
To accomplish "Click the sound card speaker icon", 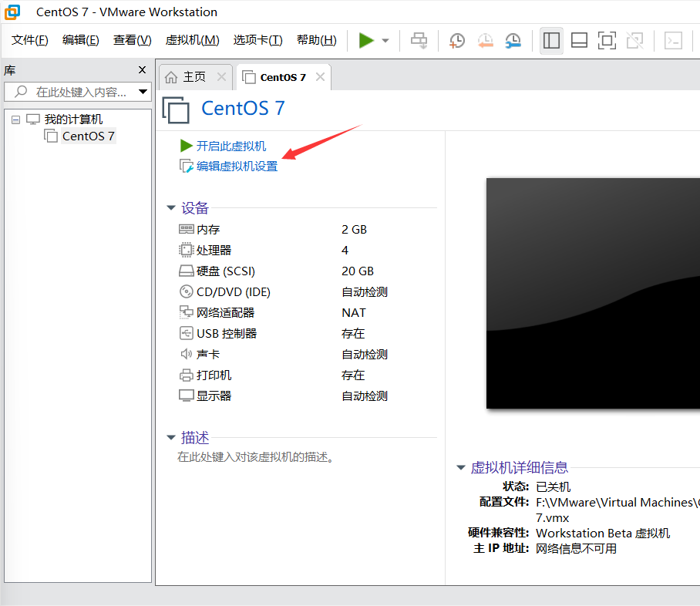I will coord(186,354).
